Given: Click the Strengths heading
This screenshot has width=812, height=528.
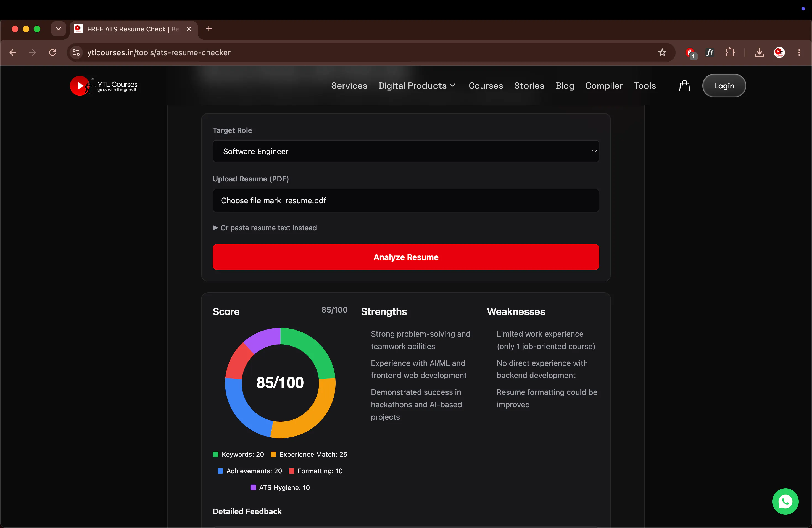Looking at the screenshot, I should tap(384, 311).
